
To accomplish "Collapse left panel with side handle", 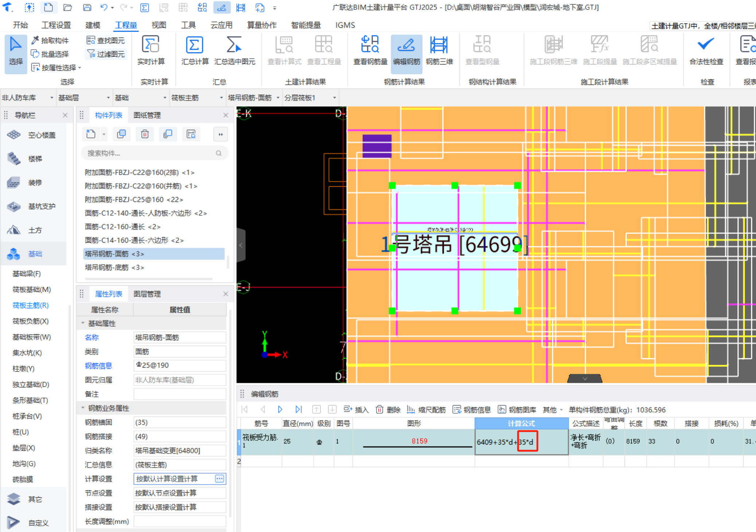I will pyautogui.click(x=241, y=245).
